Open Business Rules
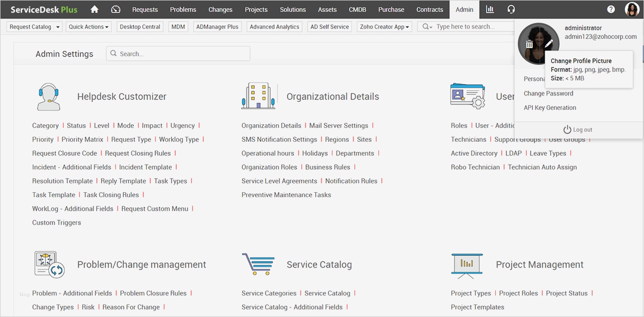 327,167
